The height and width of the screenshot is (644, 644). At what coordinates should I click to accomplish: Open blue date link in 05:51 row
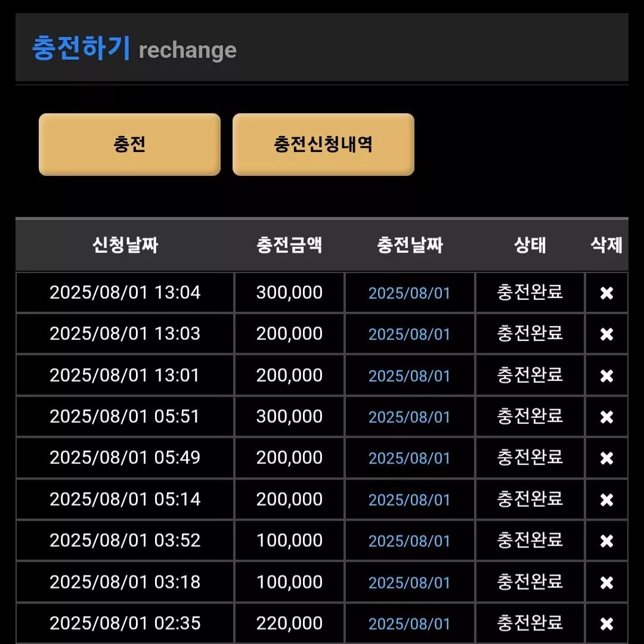[x=409, y=417]
